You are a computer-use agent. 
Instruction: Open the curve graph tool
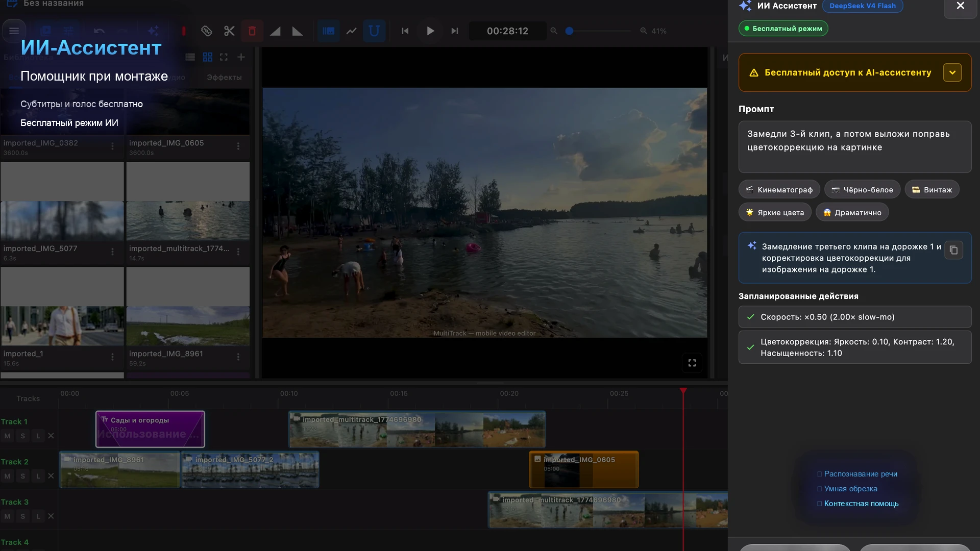pos(351,31)
